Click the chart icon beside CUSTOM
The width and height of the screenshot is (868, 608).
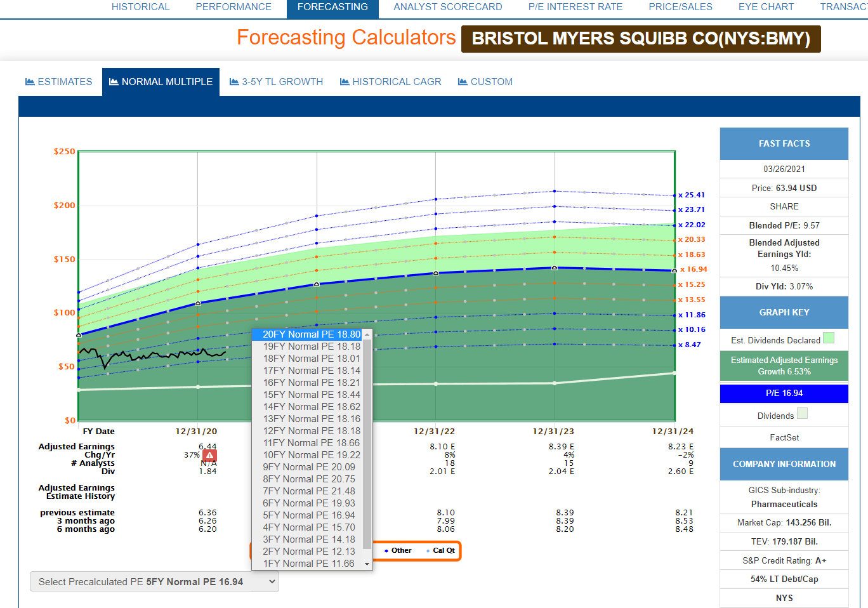[463, 82]
